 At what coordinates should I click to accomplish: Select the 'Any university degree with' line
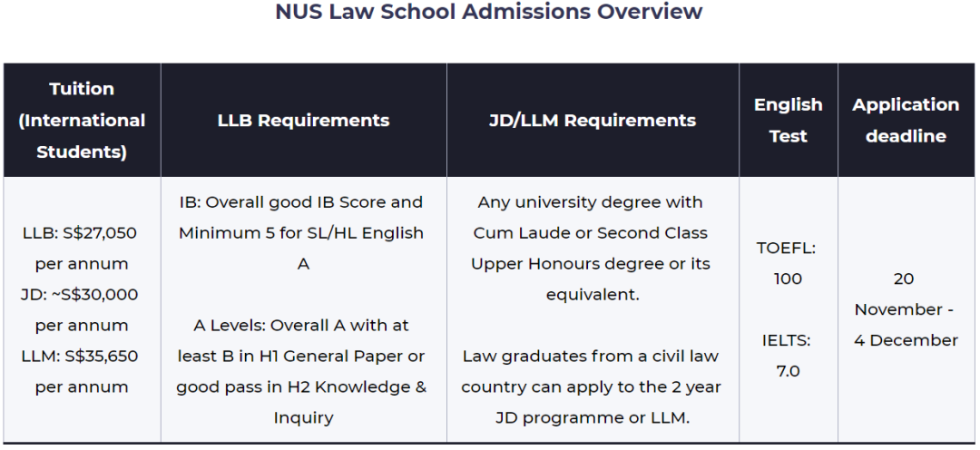click(591, 202)
